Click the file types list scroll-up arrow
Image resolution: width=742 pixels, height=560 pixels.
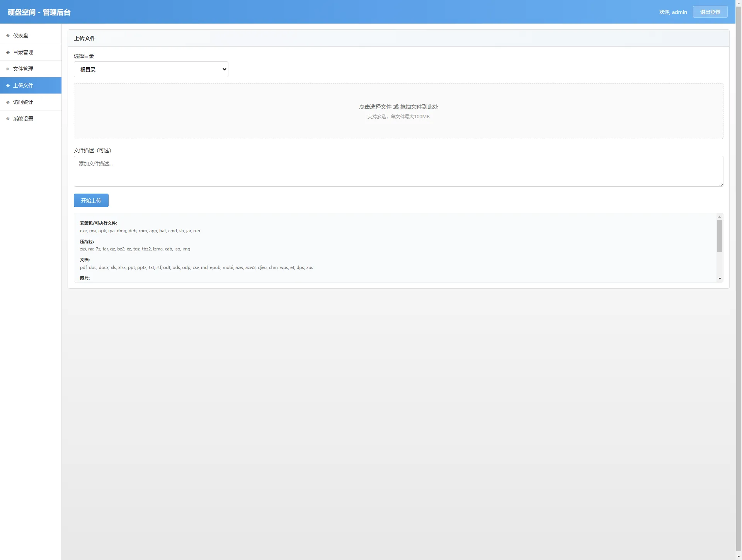coord(720,217)
